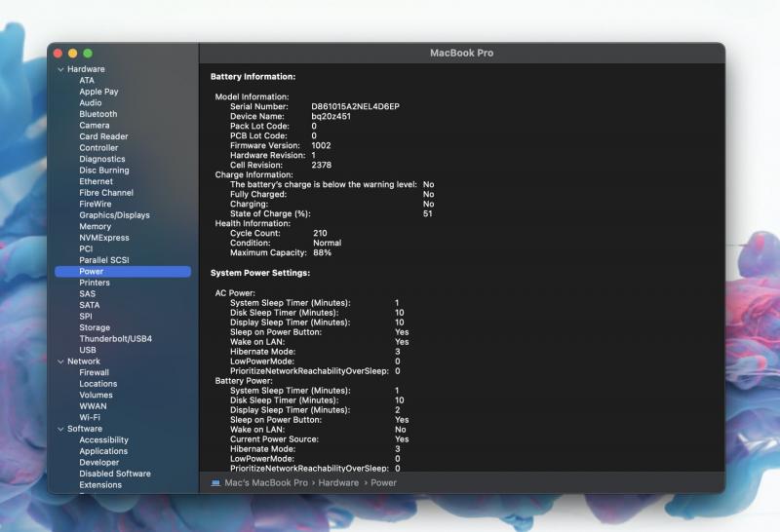Close the System Information window
The width and height of the screenshot is (780, 532).
point(58,54)
